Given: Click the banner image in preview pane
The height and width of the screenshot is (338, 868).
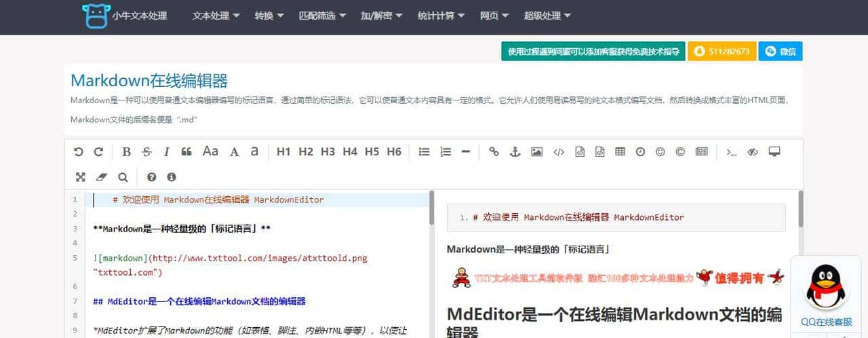Looking at the screenshot, I should 618,277.
